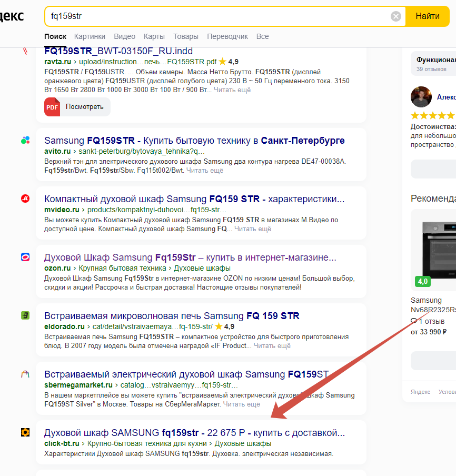This screenshot has width=456, height=476.
Task: Clear the search field with the X icon
Action: (x=395, y=16)
